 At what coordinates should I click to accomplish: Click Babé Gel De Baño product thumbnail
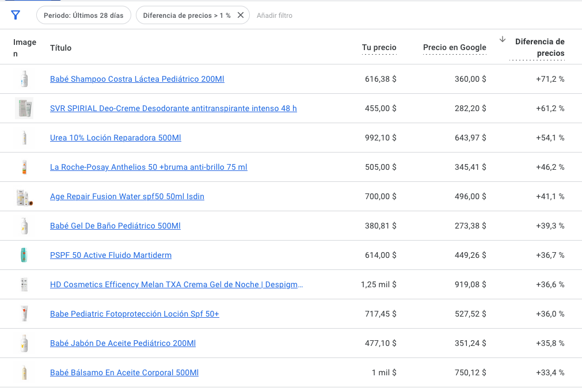24,226
